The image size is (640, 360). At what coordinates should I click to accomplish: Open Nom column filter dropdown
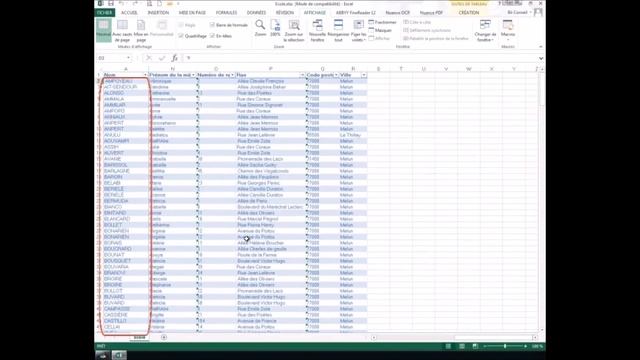click(145, 75)
